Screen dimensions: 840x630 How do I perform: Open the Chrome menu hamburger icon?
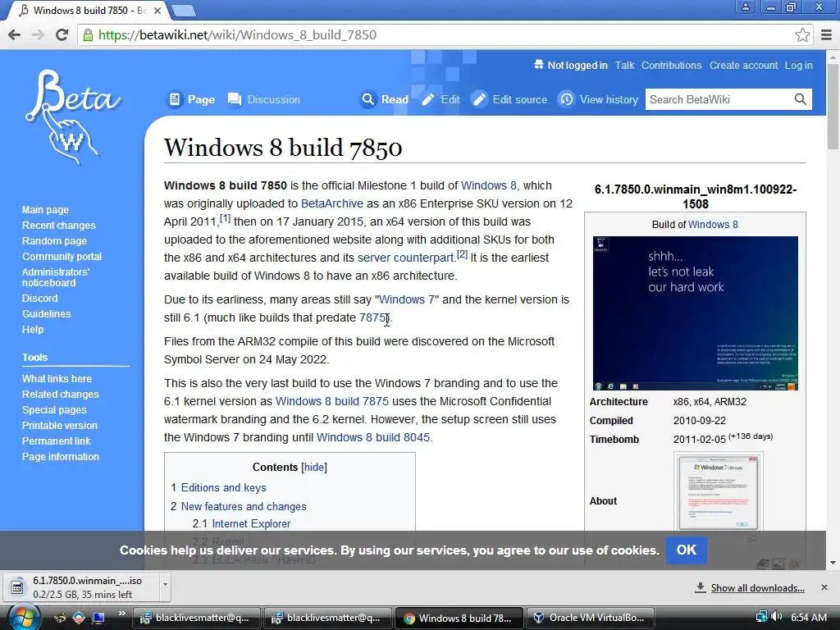point(826,34)
